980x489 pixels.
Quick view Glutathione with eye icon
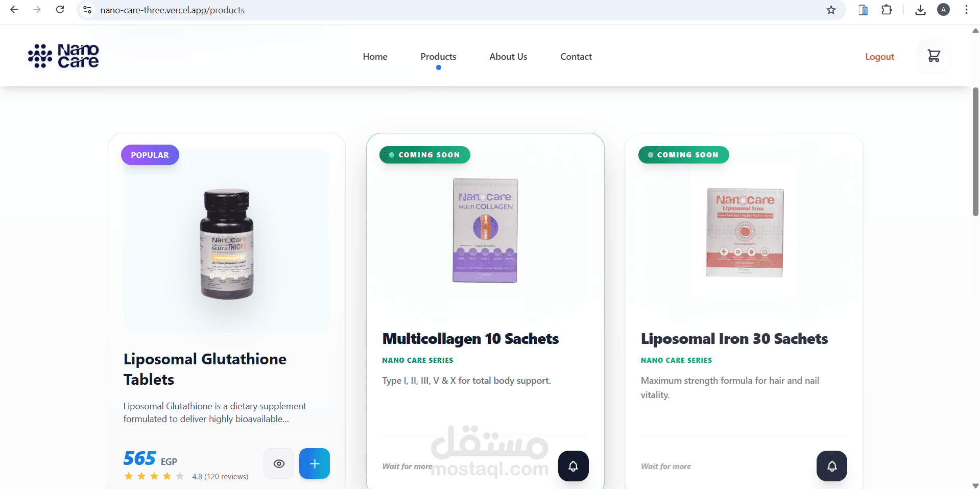click(279, 463)
